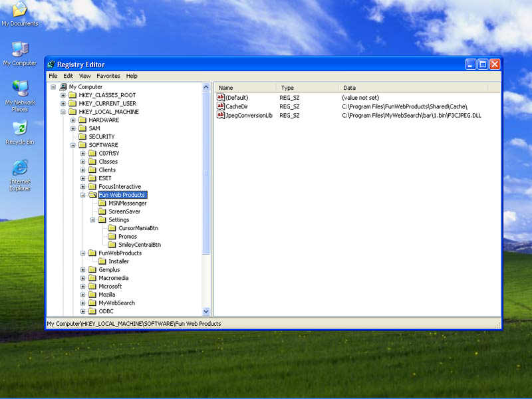Image resolution: width=532 pixels, height=399 pixels.
Task: Click the "(value not set)" data cell
Action: [x=360, y=98]
